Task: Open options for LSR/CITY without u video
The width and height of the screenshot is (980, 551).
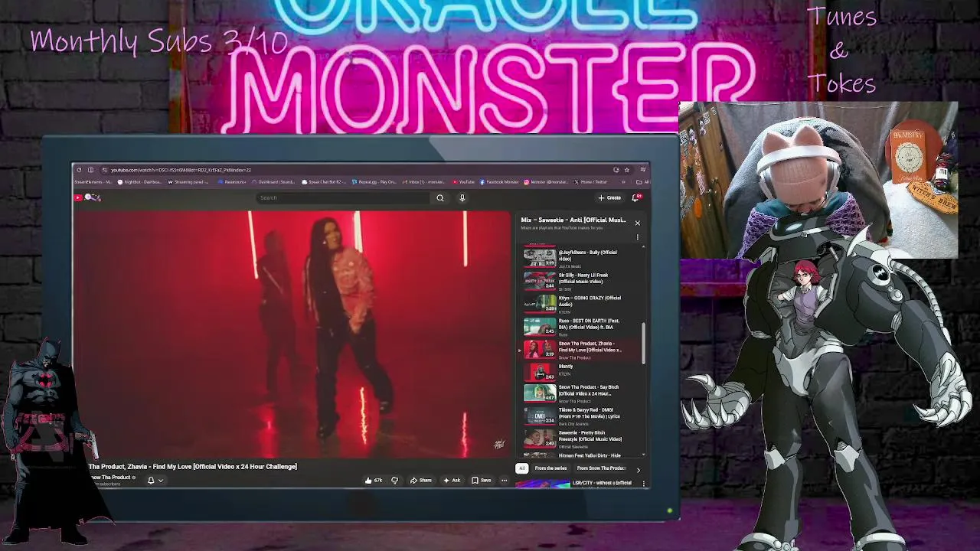Action: 644,484
